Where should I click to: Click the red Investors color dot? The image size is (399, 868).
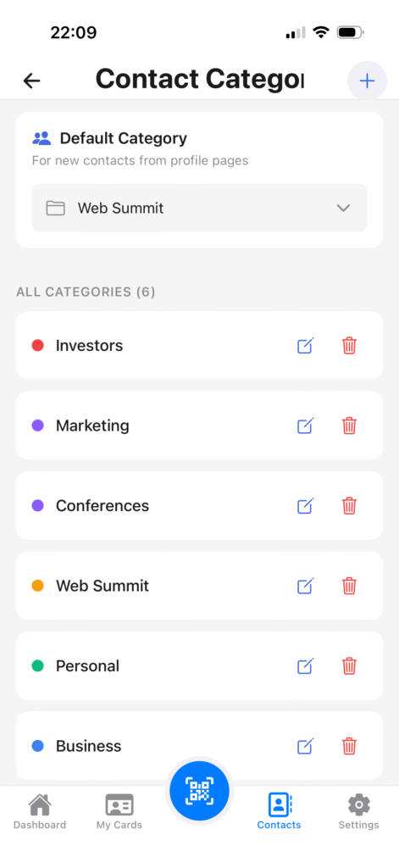(x=37, y=346)
